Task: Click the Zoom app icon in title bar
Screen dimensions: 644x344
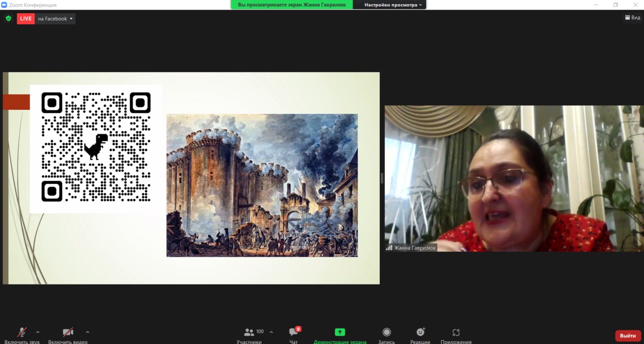Action: pyautogui.click(x=4, y=5)
